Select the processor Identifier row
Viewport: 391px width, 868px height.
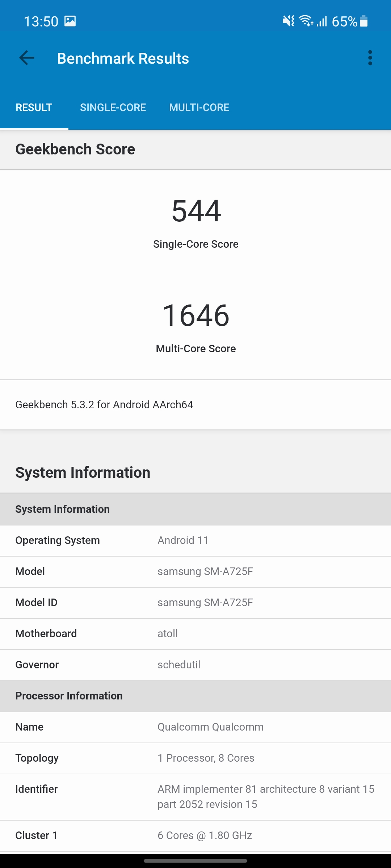(x=195, y=797)
